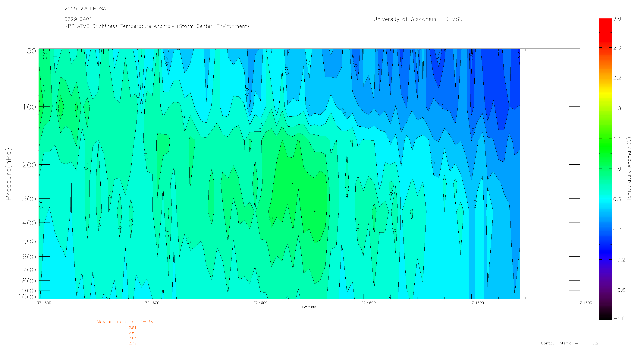
Task: Click the 37.4600 latitude tick label
Action: pos(44,303)
